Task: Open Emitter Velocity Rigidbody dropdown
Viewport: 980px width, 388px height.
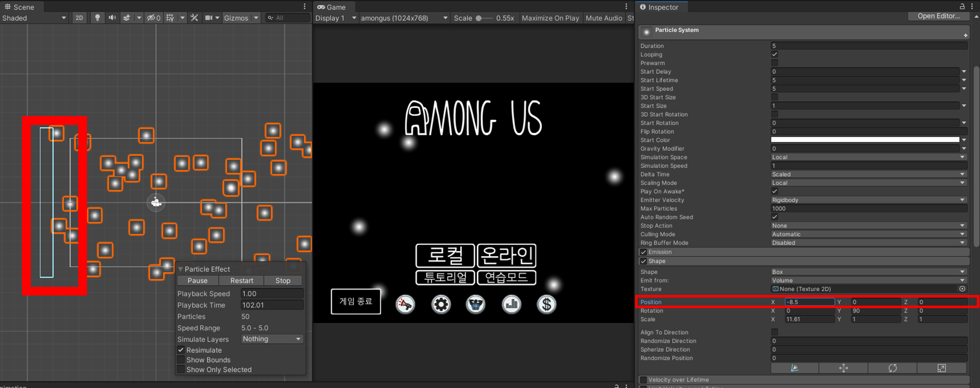Action: pos(868,200)
